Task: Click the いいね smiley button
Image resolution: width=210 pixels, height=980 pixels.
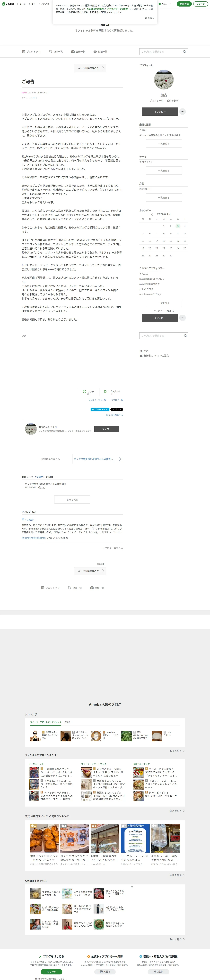Action: coord(88,392)
